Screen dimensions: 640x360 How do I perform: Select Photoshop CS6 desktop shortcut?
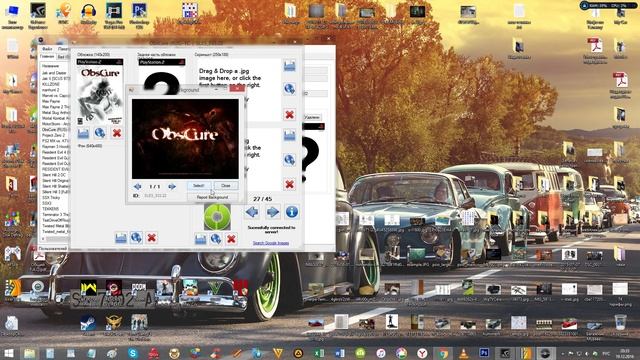[139, 16]
